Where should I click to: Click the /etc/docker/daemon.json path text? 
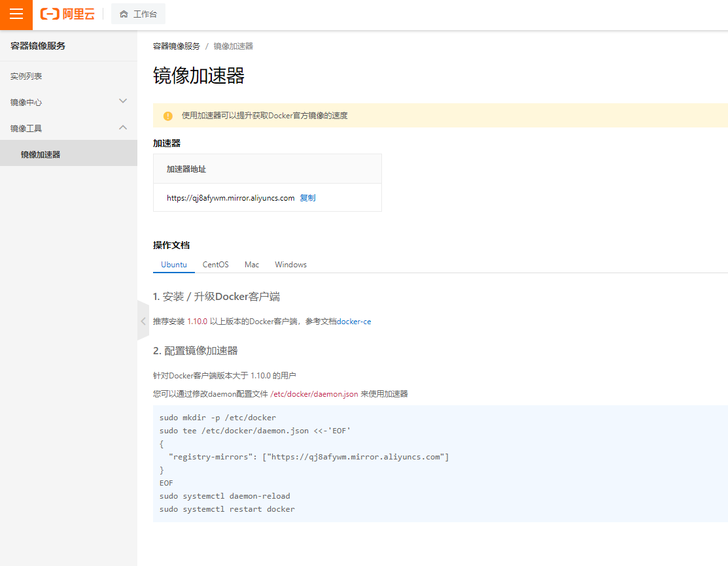[x=315, y=394]
